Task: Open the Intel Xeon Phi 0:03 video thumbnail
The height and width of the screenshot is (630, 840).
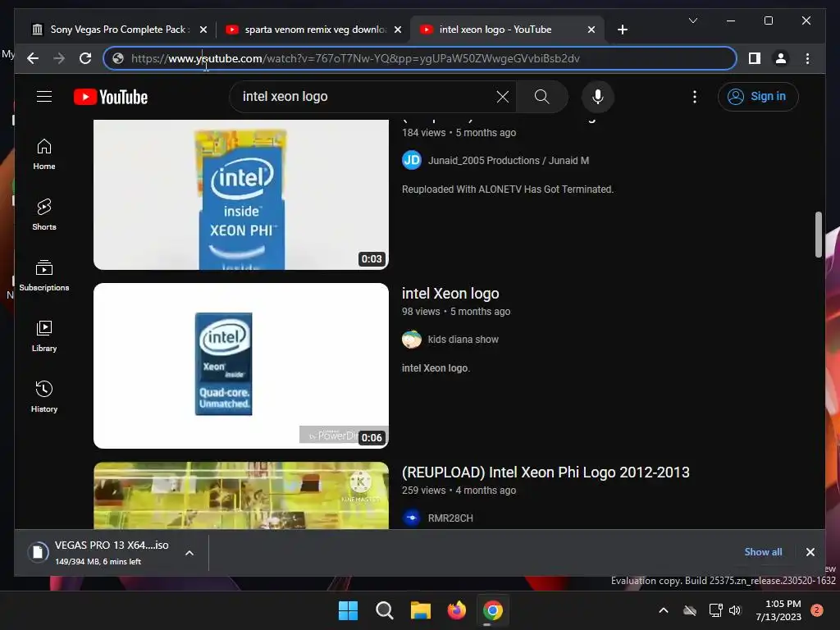Action: pos(241,194)
